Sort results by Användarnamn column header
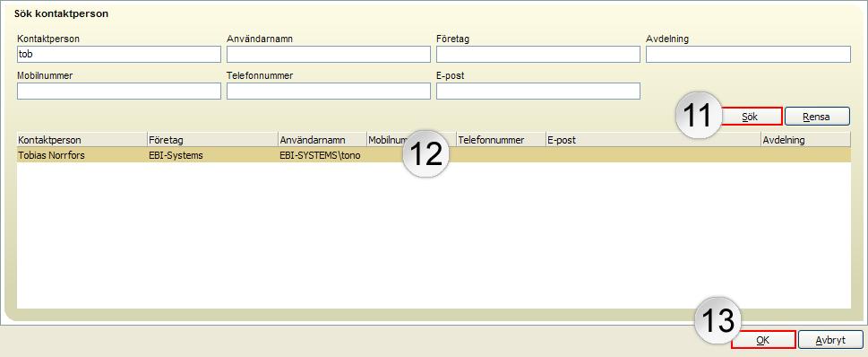Screen dimensions: 868x357 (322, 140)
